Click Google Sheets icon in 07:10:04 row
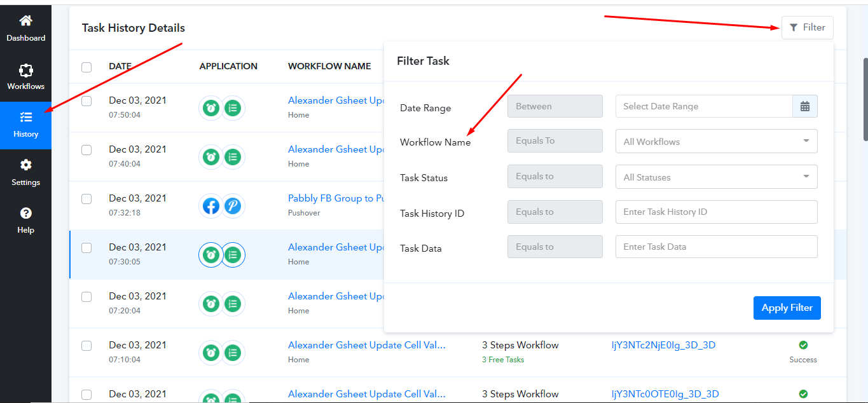 [x=233, y=353]
